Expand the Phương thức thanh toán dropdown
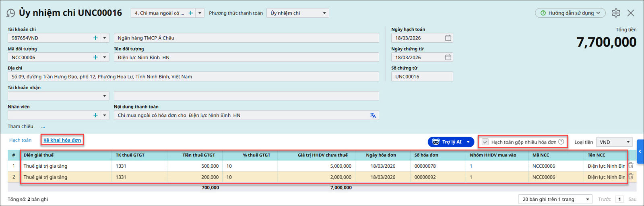 coord(324,13)
